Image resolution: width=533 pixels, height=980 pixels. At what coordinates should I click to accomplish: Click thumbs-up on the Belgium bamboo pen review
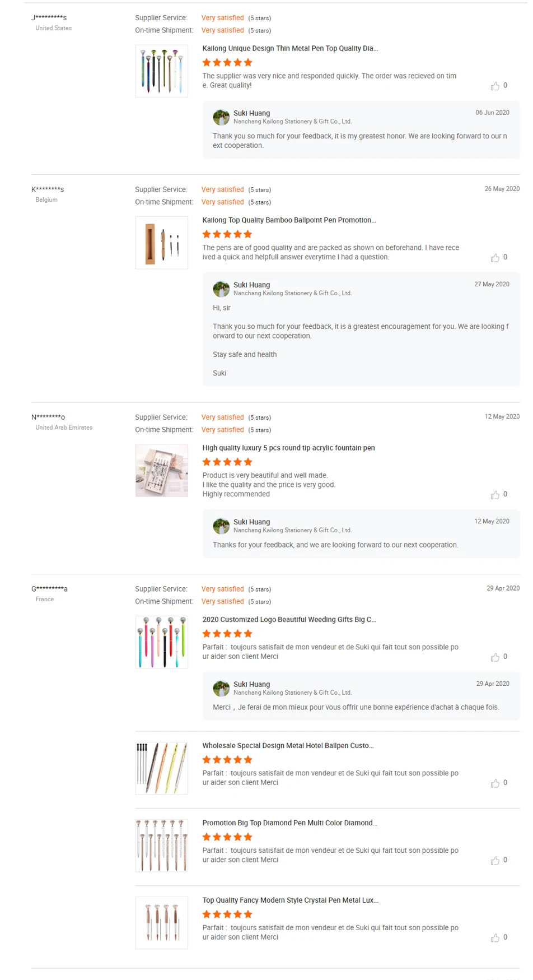point(495,258)
